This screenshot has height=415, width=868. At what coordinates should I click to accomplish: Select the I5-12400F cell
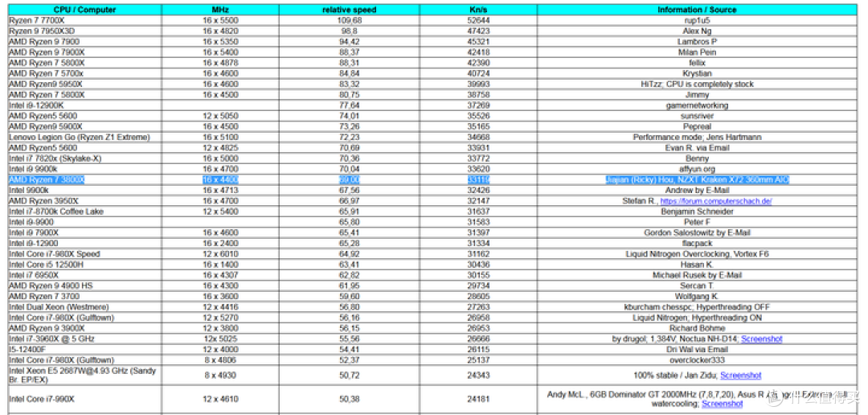[84, 349]
